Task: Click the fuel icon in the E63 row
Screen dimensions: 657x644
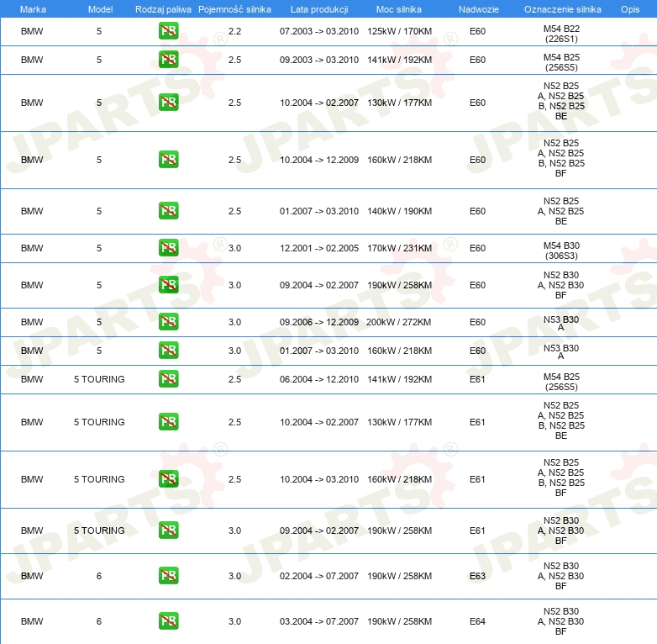Action: tap(168, 576)
